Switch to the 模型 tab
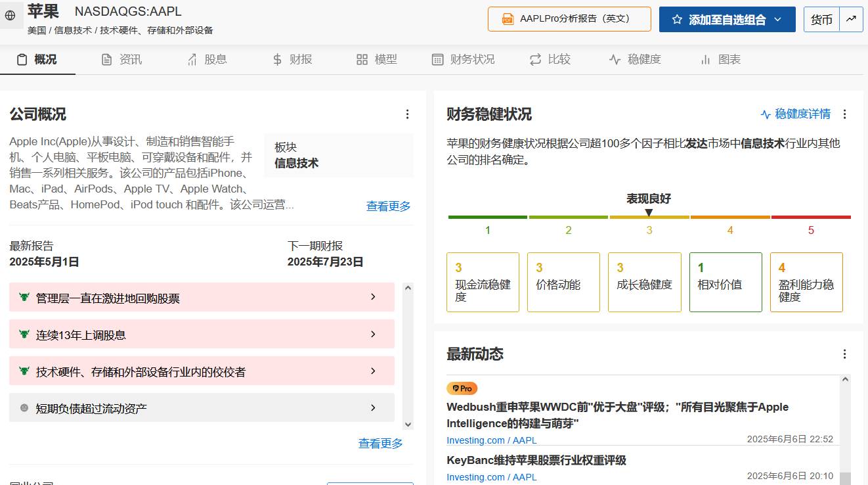Screen dimensions: 868x485 [377, 60]
